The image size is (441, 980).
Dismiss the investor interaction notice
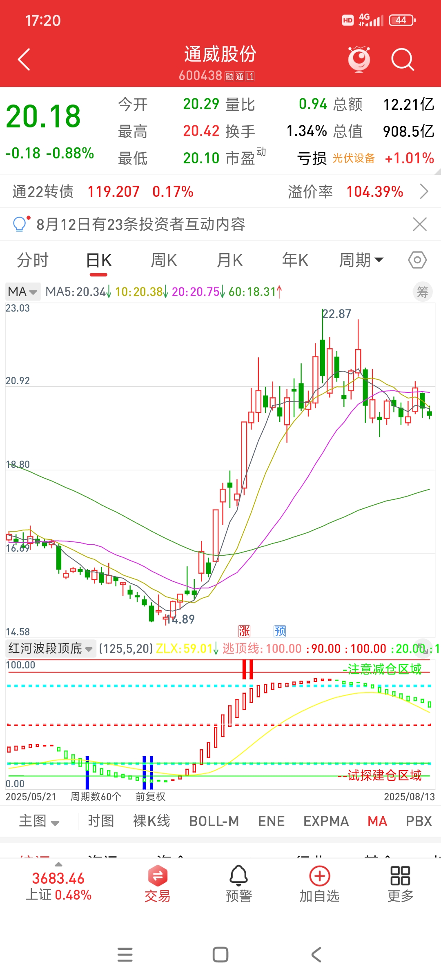click(420, 224)
